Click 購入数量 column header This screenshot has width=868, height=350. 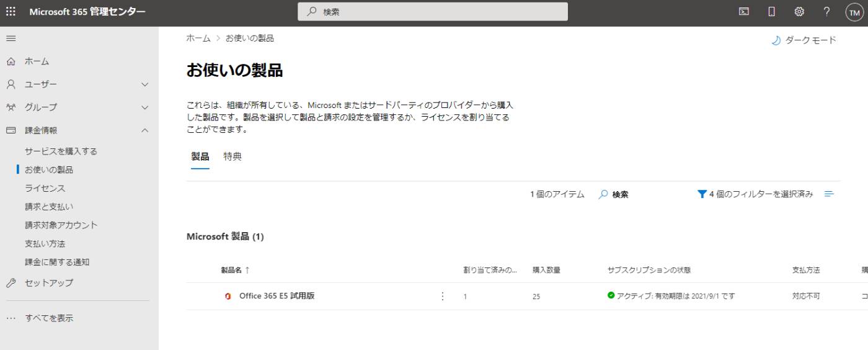coord(547,270)
